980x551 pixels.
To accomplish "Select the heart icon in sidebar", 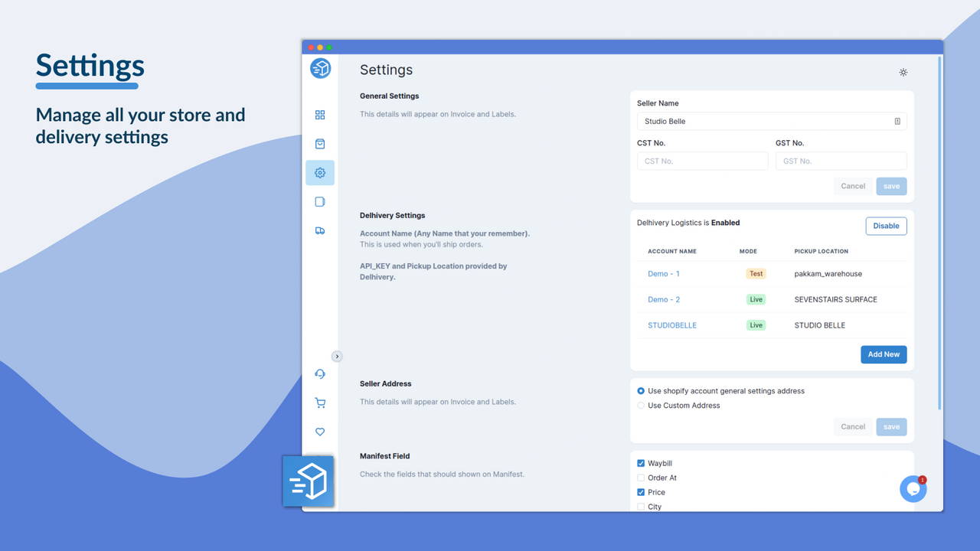I will pos(320,432).
